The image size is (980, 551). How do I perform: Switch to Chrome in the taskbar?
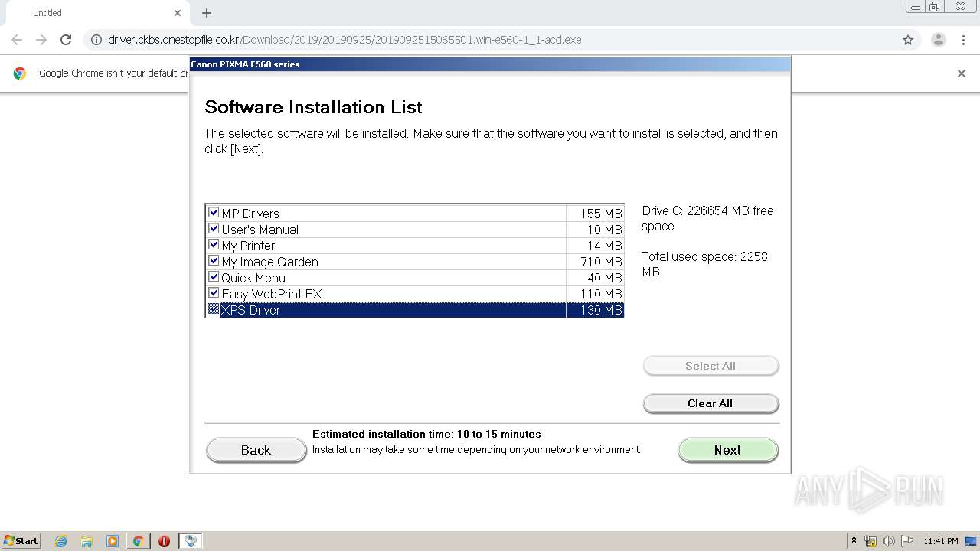[138, 541]
